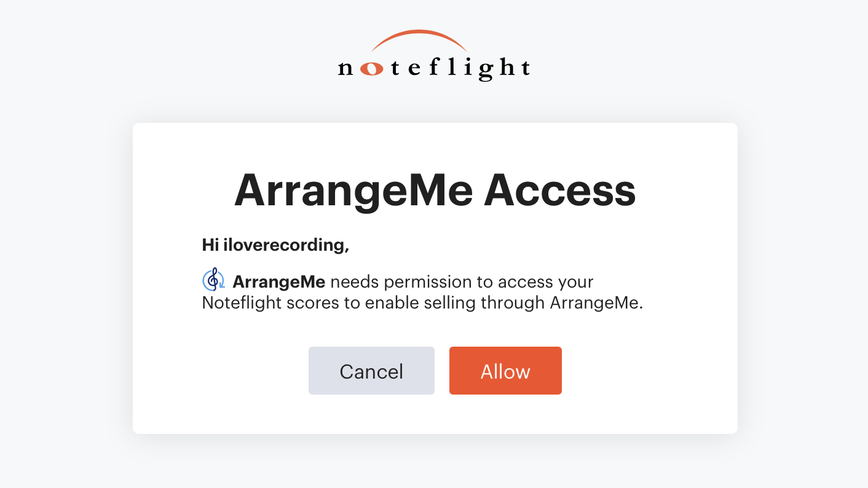Screen dimensions: 868x488
Task: Click the bold ArrangeMe name beside icon
Action: [x=278, y=283]
